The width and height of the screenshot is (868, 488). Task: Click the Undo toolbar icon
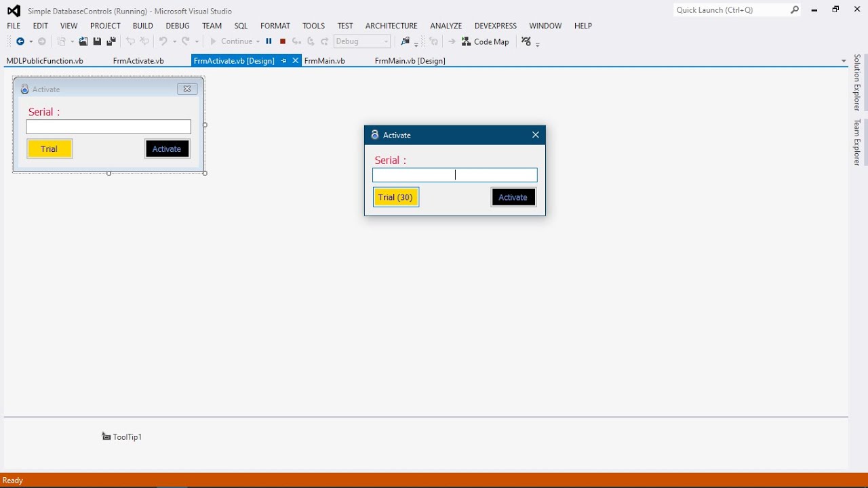click(163, 41)
